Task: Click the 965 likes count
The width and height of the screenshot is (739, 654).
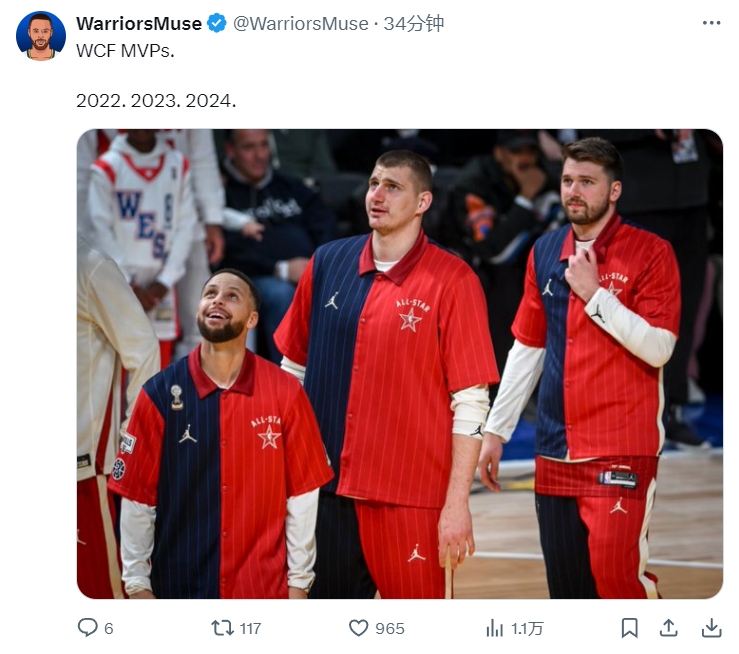Action: (x=390, y=629)
